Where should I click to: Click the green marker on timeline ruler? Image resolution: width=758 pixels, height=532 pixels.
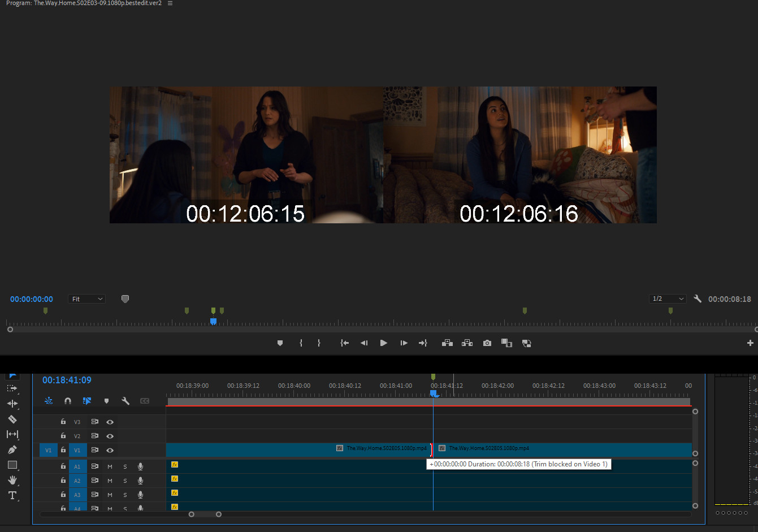(433, 377)
